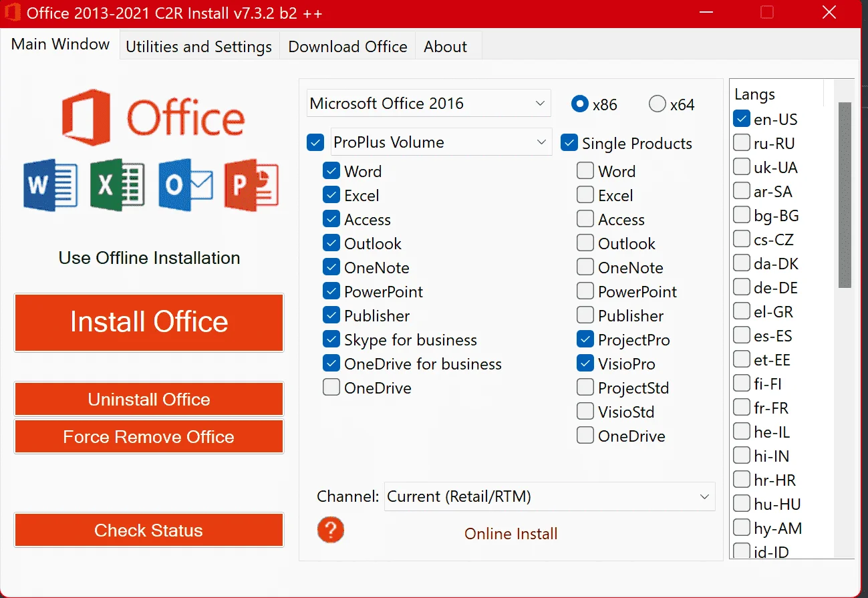The height and width of the screenshot is (598, 868).
Task: Check OneDrive in the ProPlus list
Action: [331, 388]
